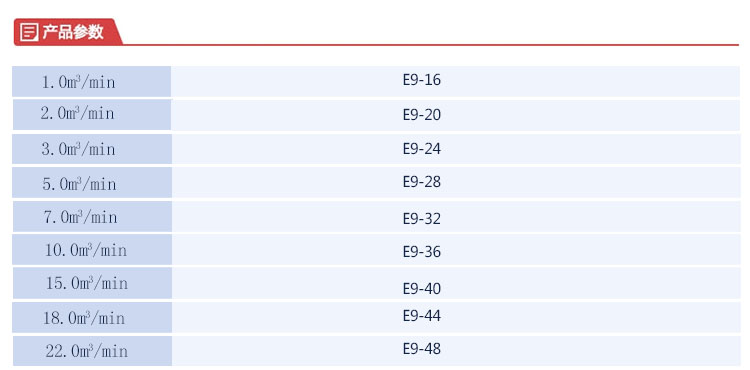The width and height of the screenshot is (750, 370).
Task: Select model number E9-36
Action: tap(421, 252)
